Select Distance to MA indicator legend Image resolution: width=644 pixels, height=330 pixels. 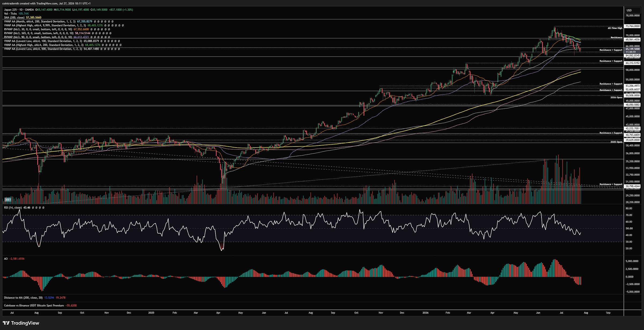23,298
